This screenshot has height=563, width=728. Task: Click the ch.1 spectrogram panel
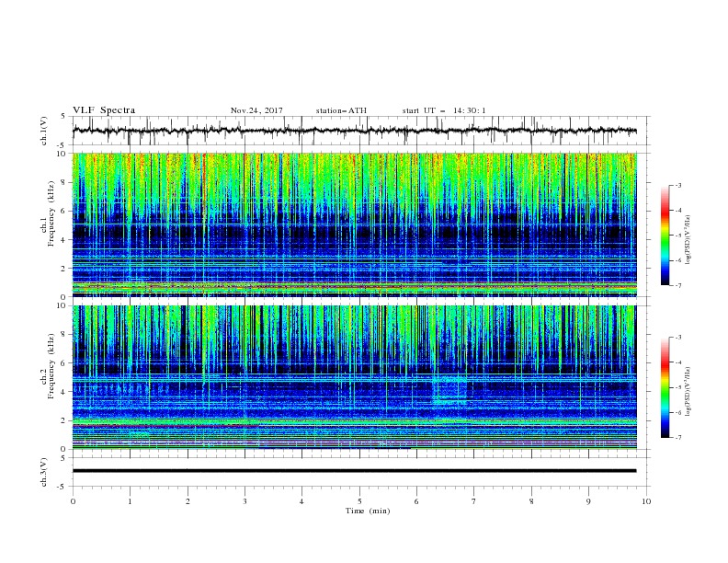click(355, 224)
